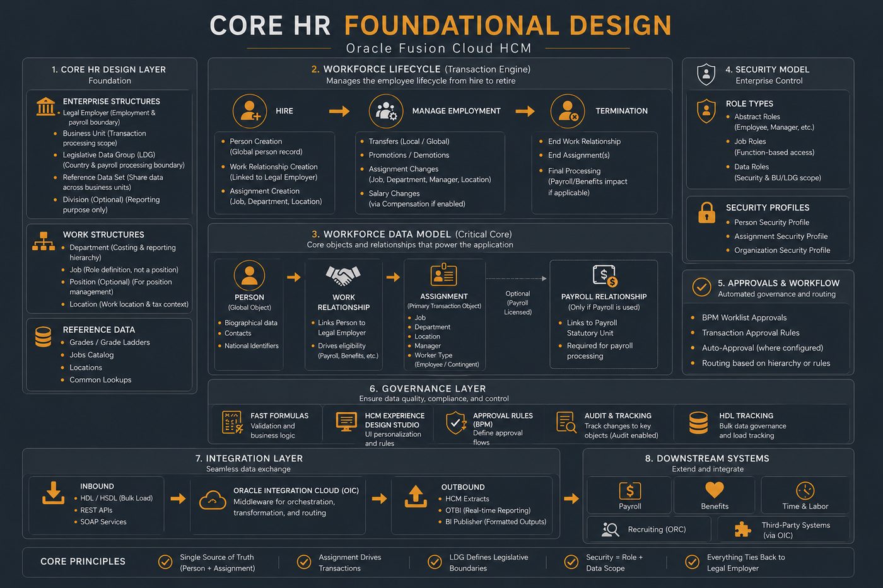The width and height of the screenshot is (883, 588).
Task: Click 'Organization Security Profile' text
Action: (x=782, y=250)
